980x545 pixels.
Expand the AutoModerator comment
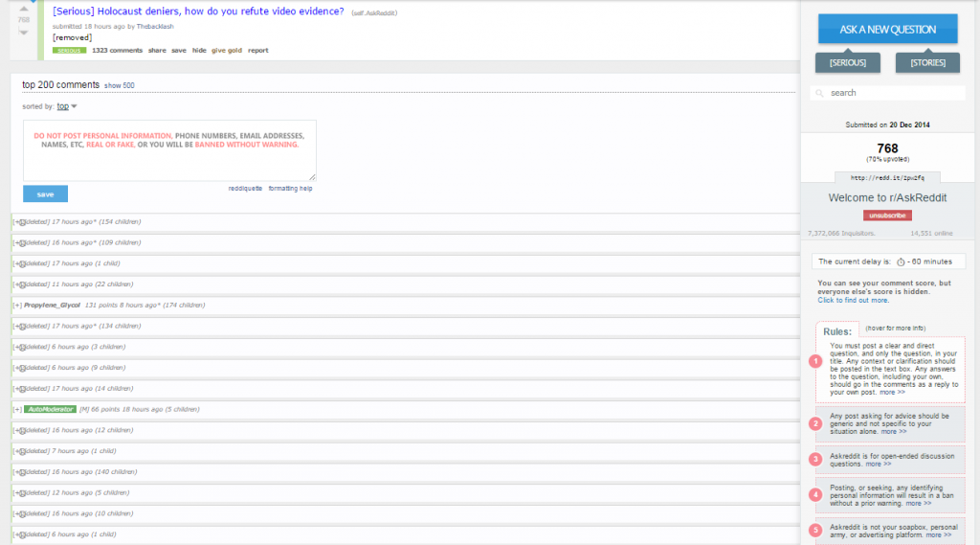point(17,409)
